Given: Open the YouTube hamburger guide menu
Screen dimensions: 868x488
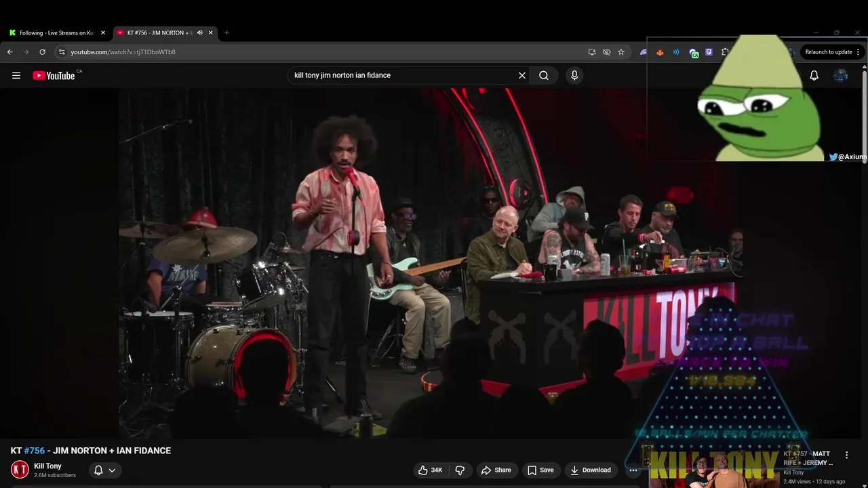Looking at the screenshot, I should tap(16, 75).
